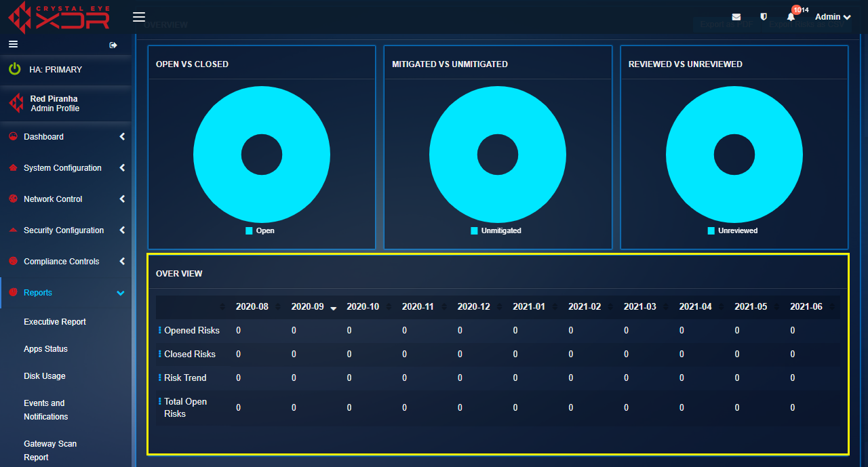This screenshot has width=868, height=467.
Task: Open Compliance Controls menu
Action: tap(61, 262)
